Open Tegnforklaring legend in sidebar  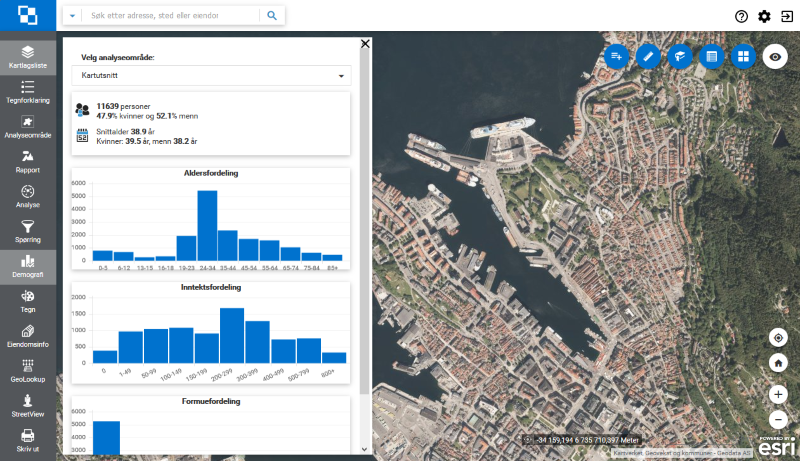click(28, 92)
